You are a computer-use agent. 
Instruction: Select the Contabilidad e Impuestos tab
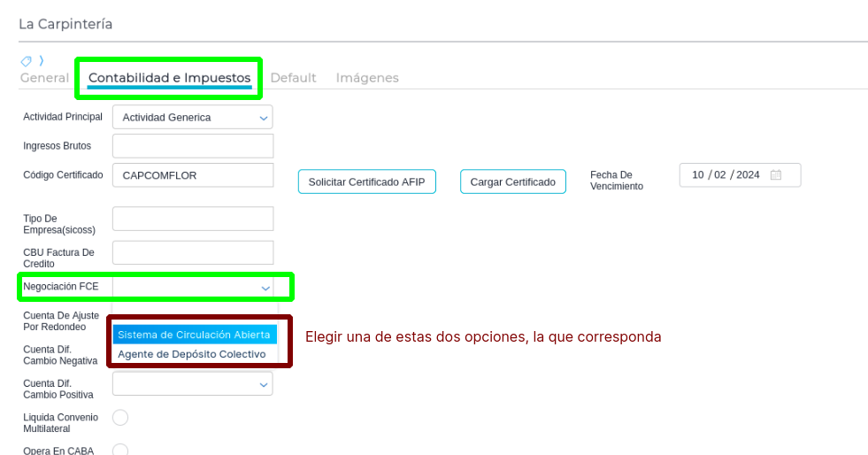pyautogui.click(x=169, y=78)
